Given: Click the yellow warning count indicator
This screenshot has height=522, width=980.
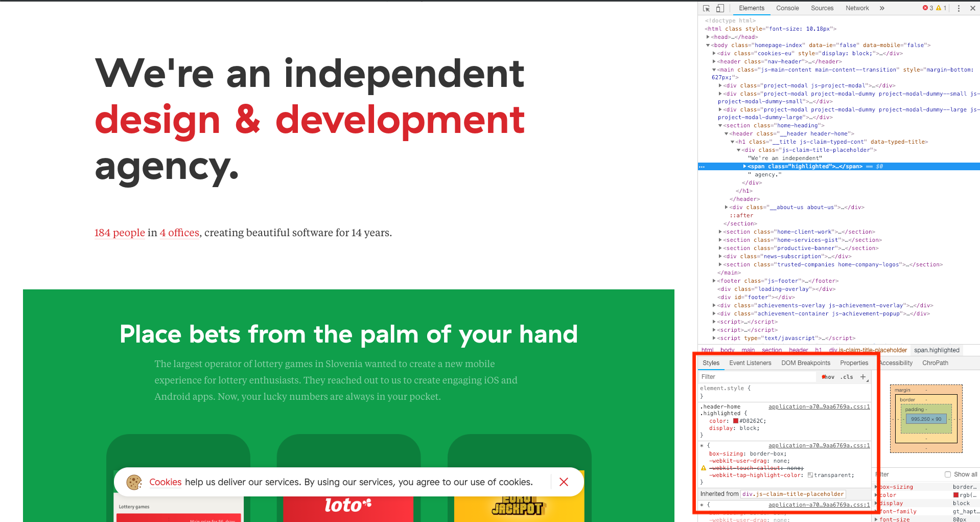Looking at the screenshot, I should 940,8.
